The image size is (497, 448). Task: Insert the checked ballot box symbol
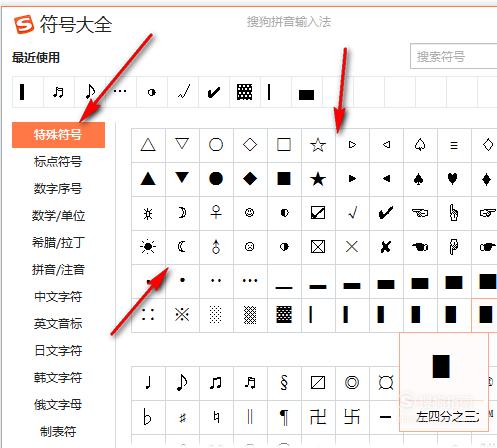(x=318, y=213)
